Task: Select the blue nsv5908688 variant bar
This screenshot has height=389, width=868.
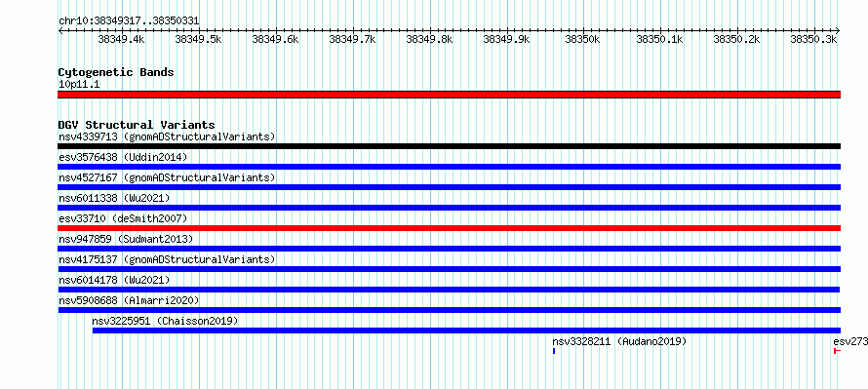Action: pos(449,310)
